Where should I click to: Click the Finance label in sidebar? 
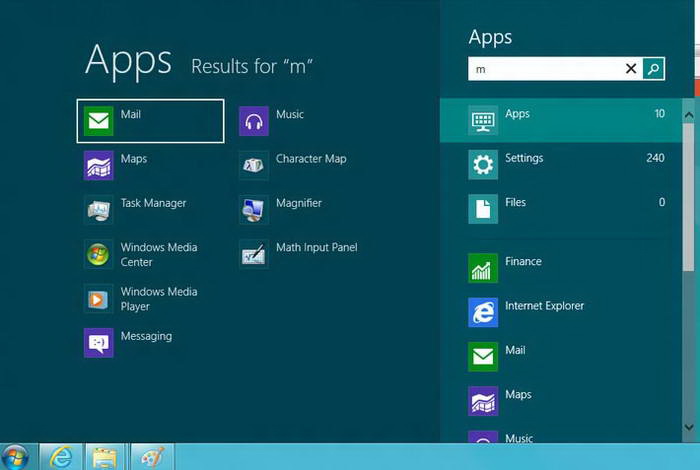pos(523,261)
